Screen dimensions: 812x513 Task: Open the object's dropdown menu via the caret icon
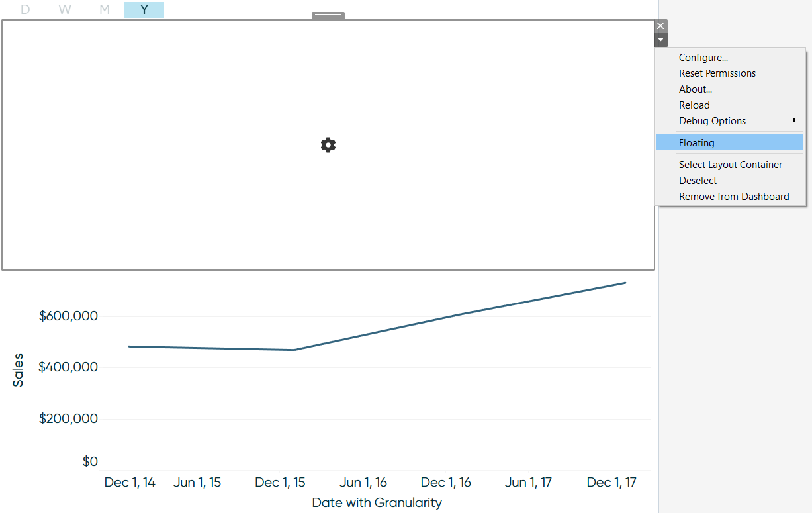660,40
